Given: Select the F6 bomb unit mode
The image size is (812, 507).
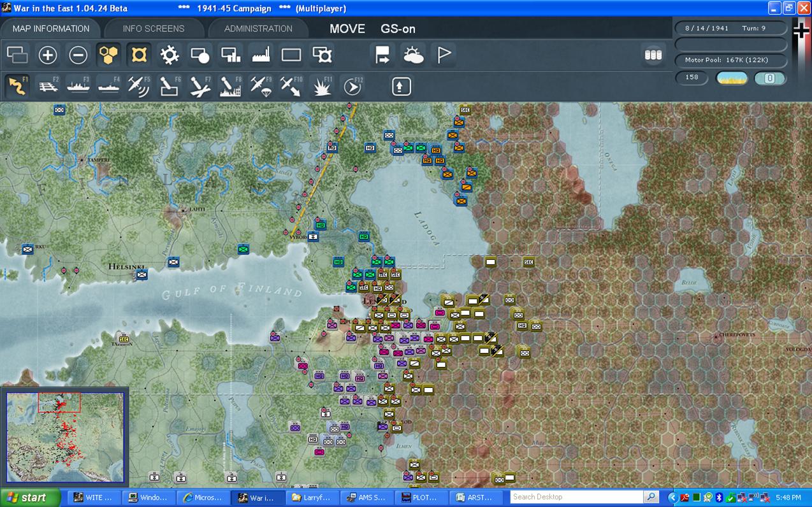Looking at the screenshot, I should tap(170, 86).
